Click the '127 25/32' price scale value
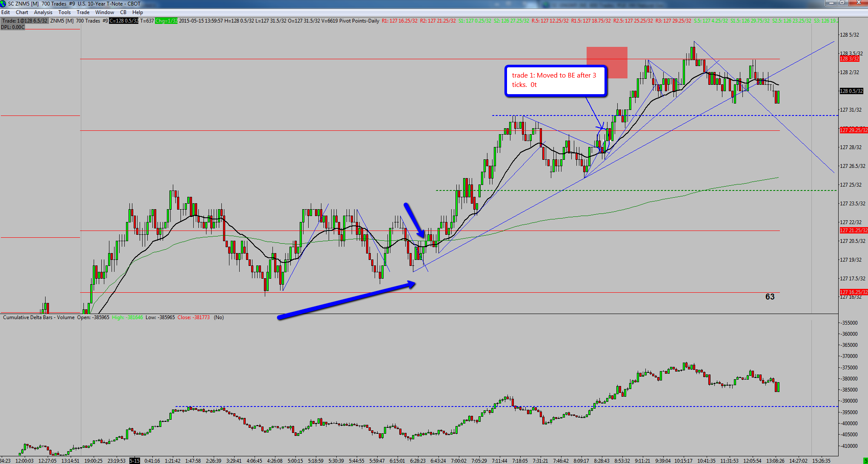 (x=851, y=185)
